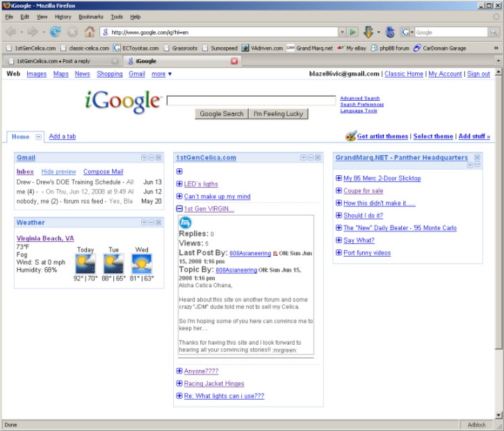Open the Grand Marq.net bookmark
The width and height of the screenshot is (504, 431).
309,48
